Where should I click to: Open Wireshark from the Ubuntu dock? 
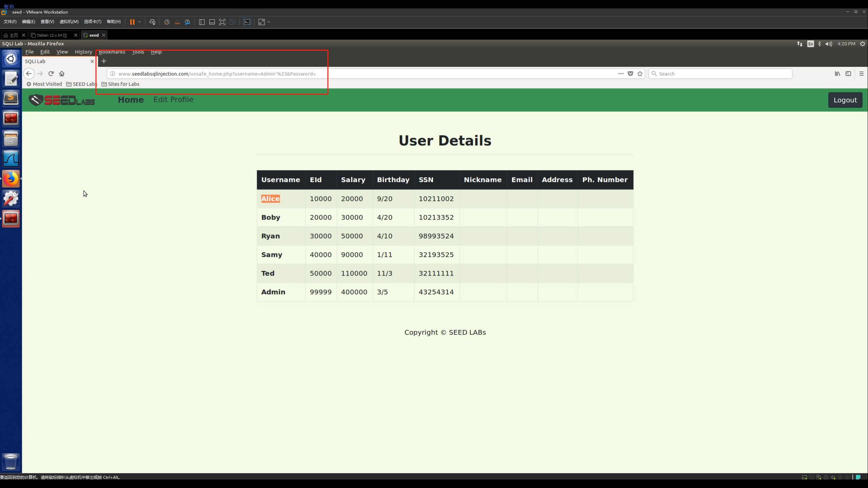point(11,159)
